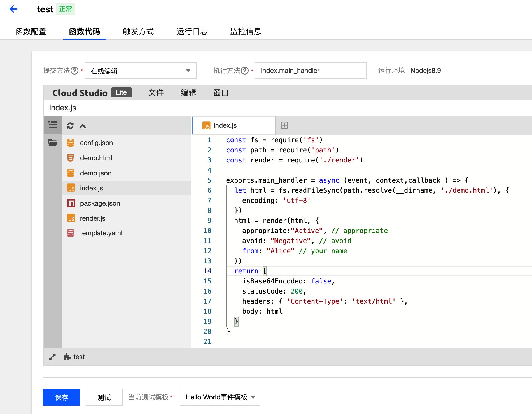
Task: Click the index.main_handler input field
Action: click(x=311, y=71)
